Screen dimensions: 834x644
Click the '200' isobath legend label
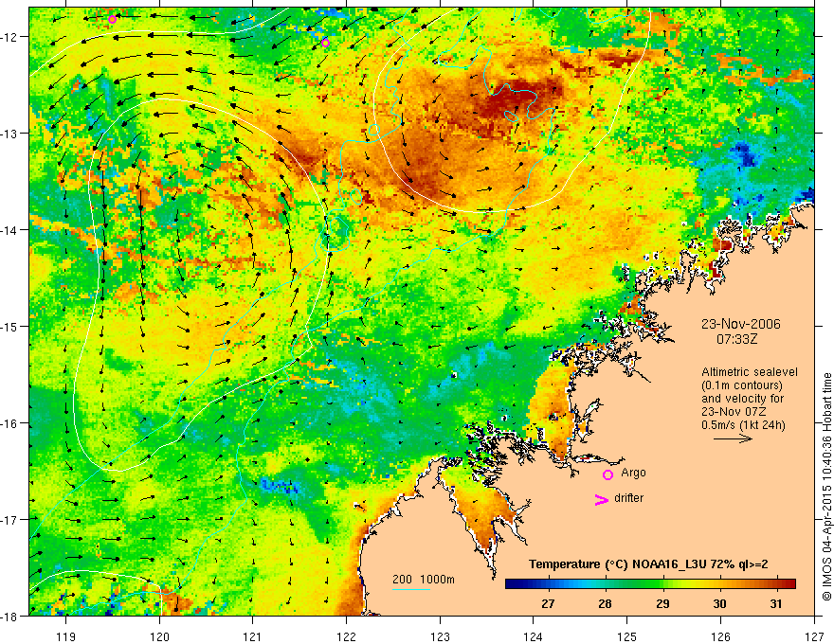pos(402,580)
